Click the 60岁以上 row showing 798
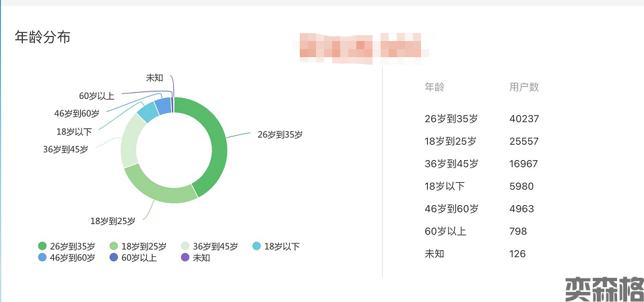Viewport: 644px width, 302px height. click(x=482, y=231)
